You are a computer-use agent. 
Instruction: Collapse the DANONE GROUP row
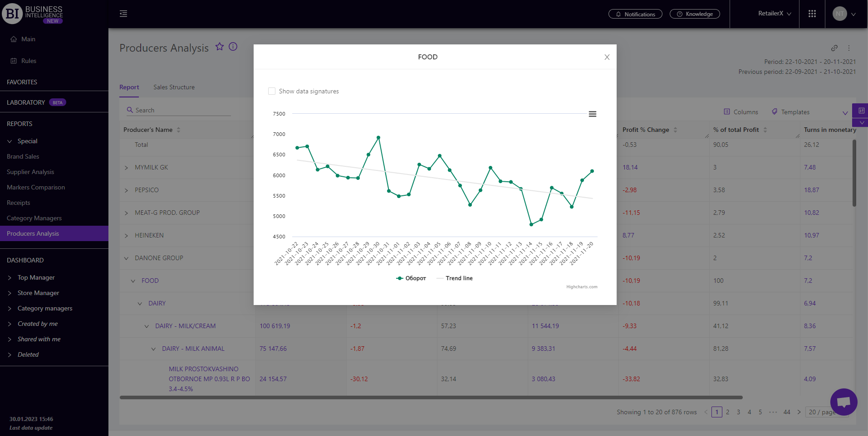[127, 258]
